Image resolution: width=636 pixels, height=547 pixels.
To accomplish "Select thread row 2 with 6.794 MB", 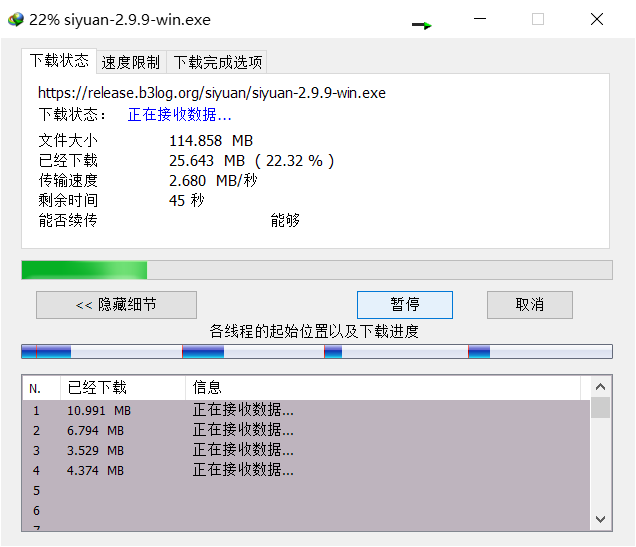I will [306, 430].
